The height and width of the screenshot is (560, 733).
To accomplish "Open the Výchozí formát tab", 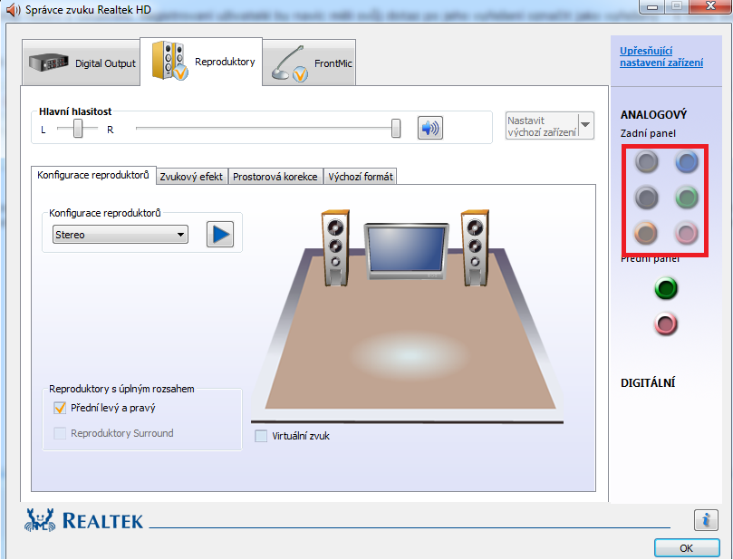I will click(x=361, y=176).
